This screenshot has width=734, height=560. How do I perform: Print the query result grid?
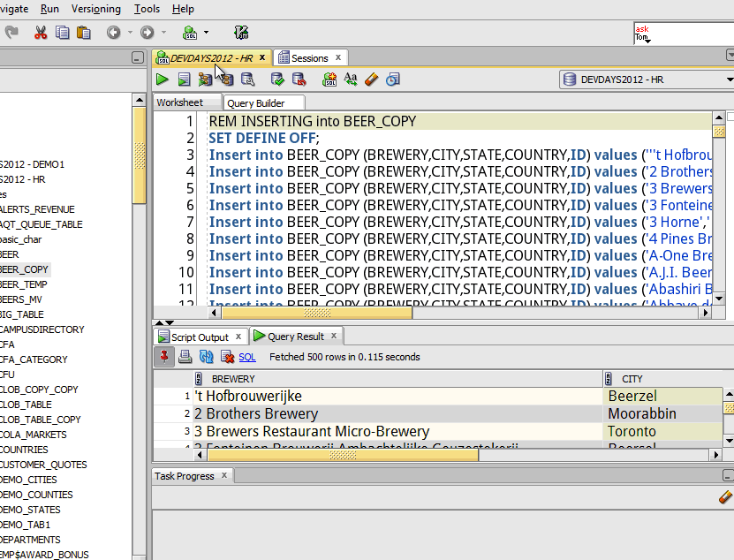(185, 357)
